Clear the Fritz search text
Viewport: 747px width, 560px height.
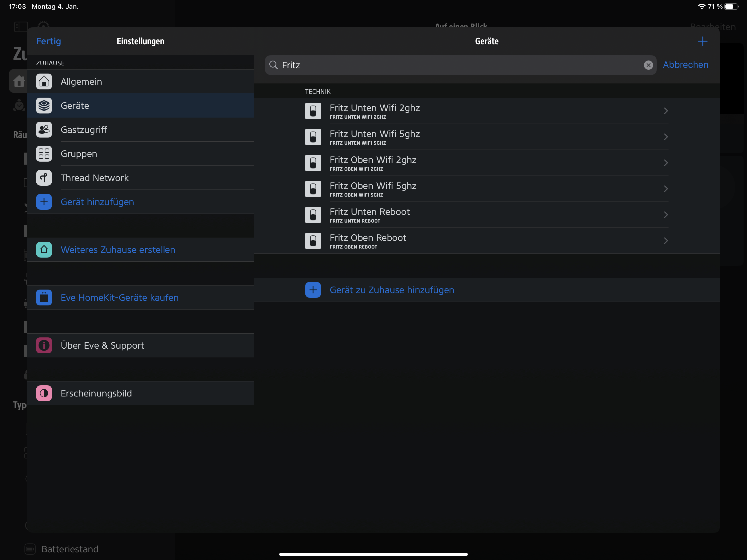tap(648, 65)
